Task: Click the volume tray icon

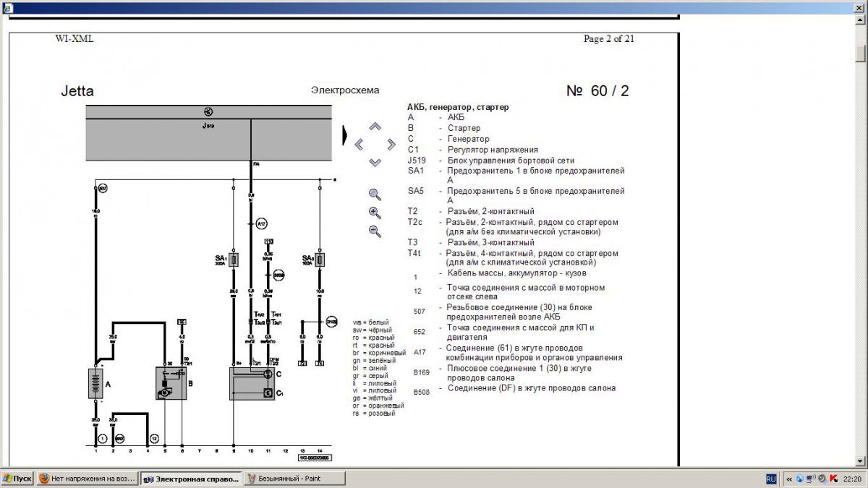Action: pyautogui.click(x=822, y=479)
